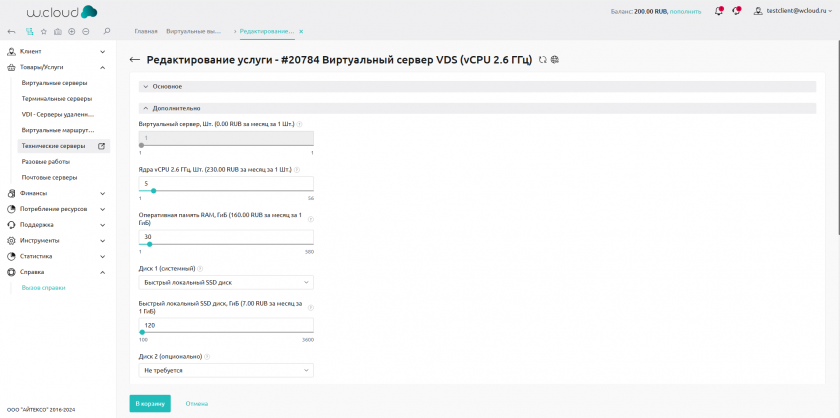The image size is (840, 418).
Task: Open the support headset icon in header
Action: [737, 11]
